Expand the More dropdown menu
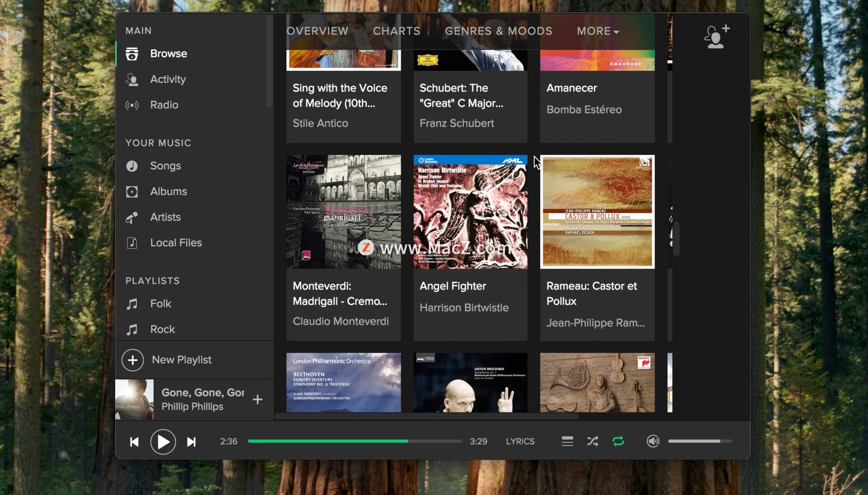 coord(598,31)
